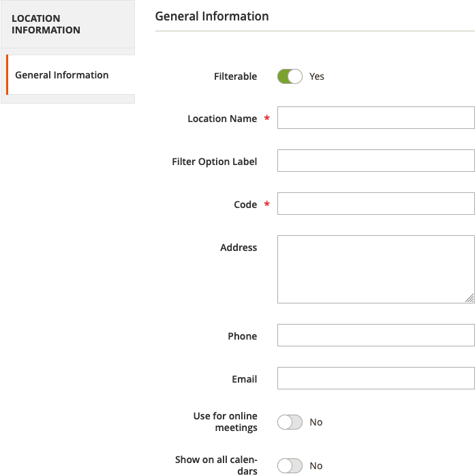This screenshot has height=476, width=475.
Task: Focus the Code text field
Action: (376, 204)
